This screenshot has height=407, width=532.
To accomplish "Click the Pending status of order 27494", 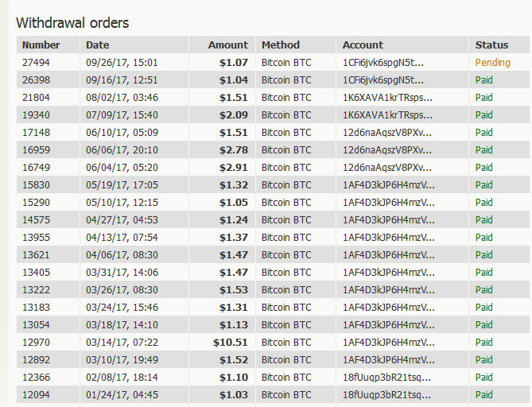I will point(493,62).
